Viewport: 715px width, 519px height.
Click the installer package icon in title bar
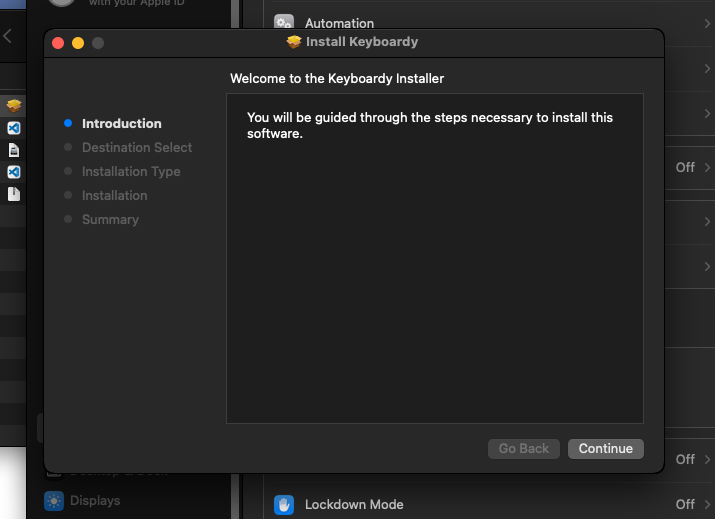[294, 42]
